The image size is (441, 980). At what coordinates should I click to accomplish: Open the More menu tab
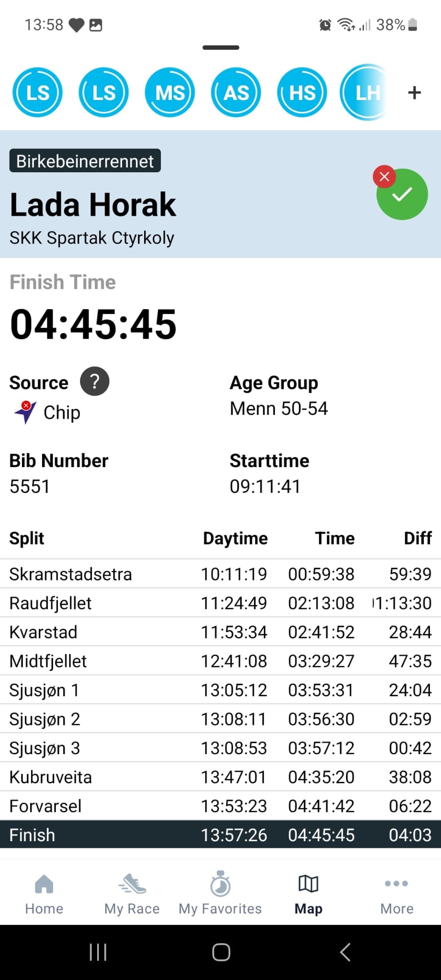pos(396,894)
